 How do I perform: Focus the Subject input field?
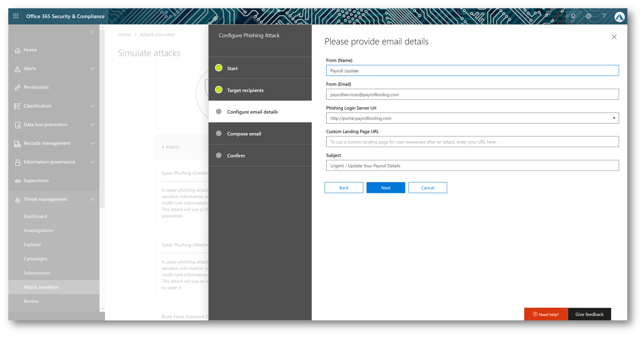[472, 165]
